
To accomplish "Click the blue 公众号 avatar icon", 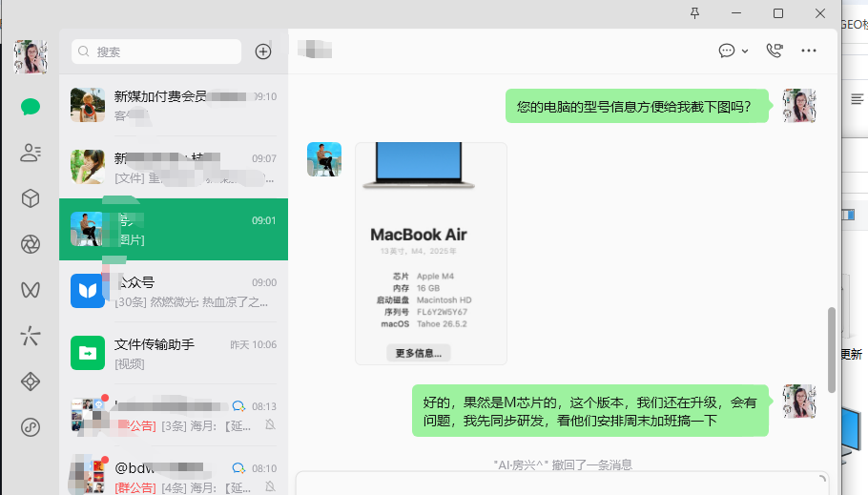I will coord(88,291).
